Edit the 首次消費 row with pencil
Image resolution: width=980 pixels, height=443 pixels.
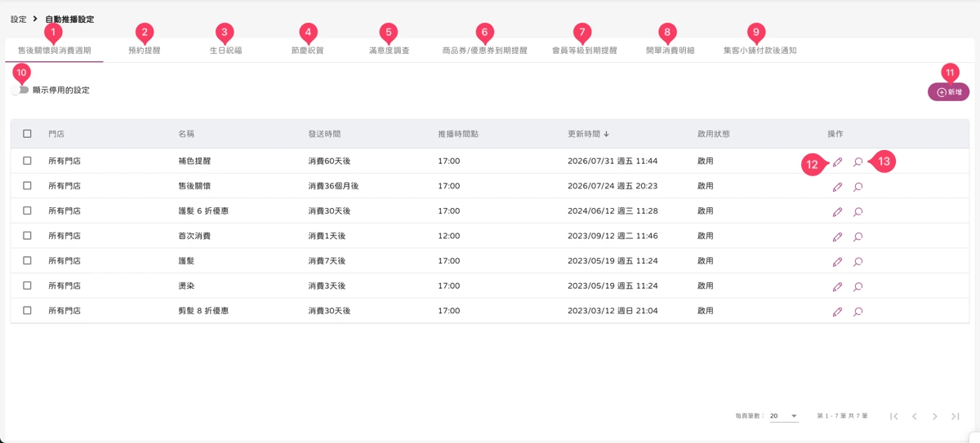(x=837, y=237)
